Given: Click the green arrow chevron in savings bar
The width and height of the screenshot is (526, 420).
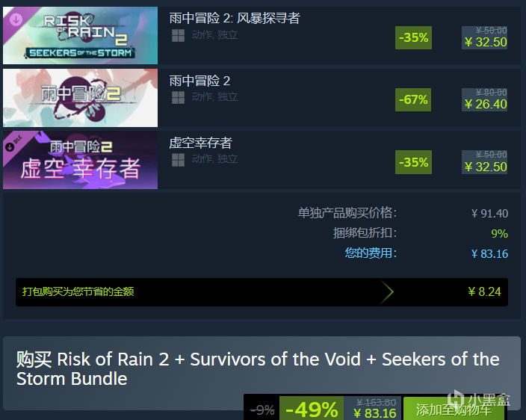Looking at the screenshot, I should 386,292.
